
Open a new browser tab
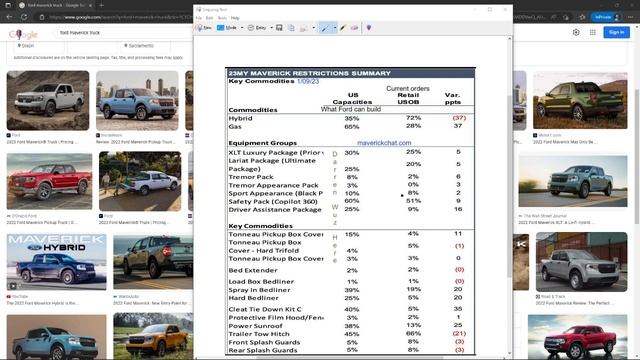[x=101, y=5]
